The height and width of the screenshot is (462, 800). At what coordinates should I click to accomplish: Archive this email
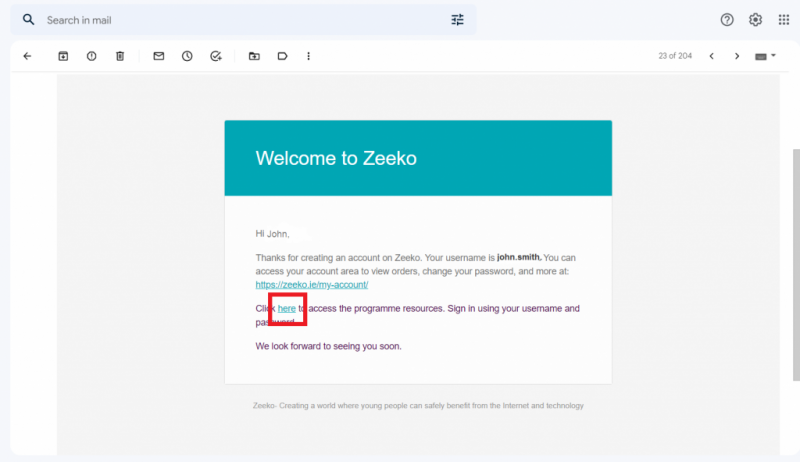63,56
